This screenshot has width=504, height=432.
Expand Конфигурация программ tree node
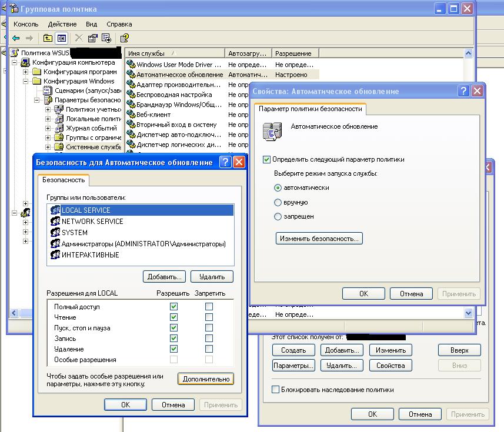click(x=25, y=72)
